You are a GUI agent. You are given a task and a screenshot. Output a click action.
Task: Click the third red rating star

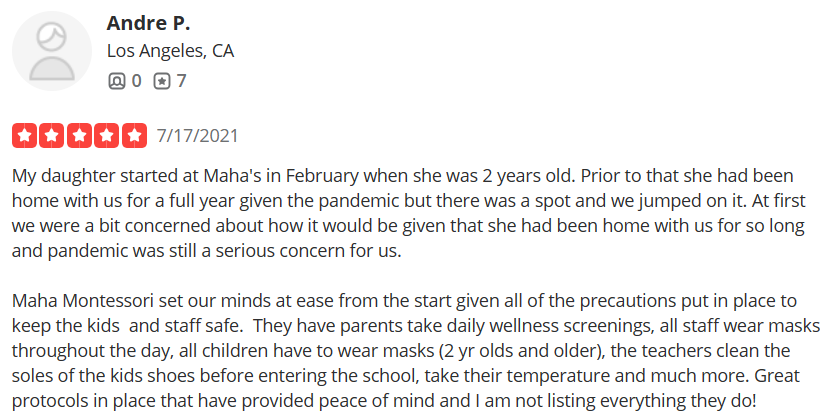point(80,135)
